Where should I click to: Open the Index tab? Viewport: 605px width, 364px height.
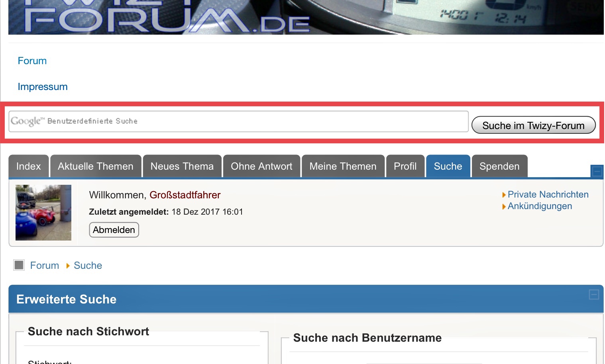[29, 166]
